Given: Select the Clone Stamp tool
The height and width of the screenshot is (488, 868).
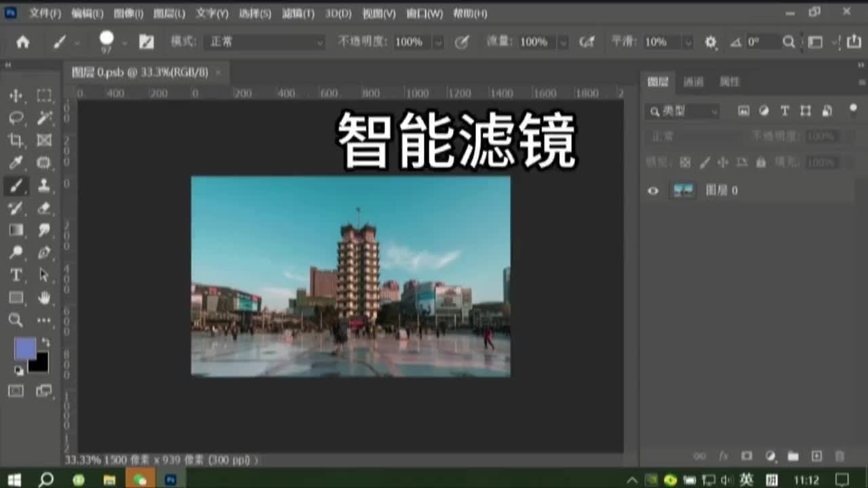Looking at the screenshot, I should tap(43, 185).
